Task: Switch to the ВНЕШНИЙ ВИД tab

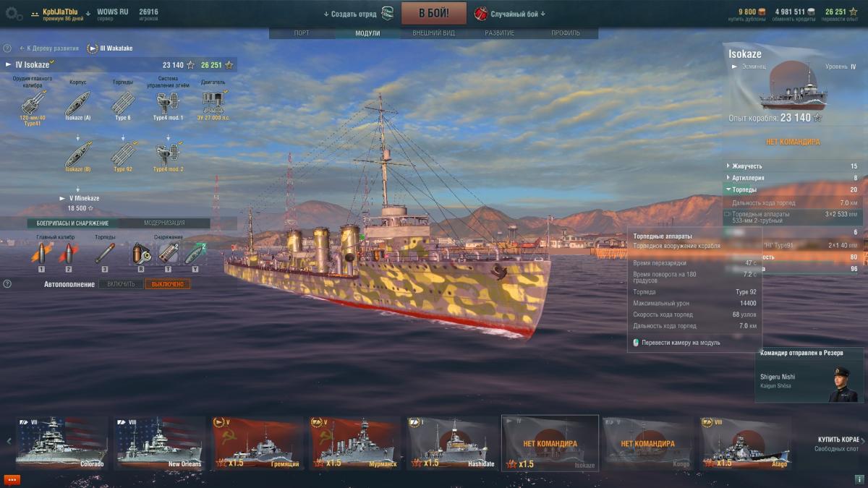Action: (433, 33)
